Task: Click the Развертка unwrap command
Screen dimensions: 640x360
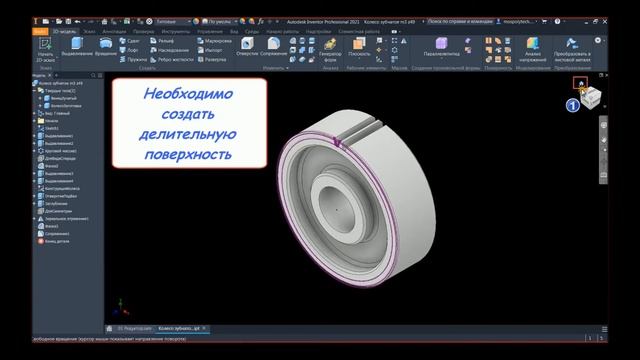Action: 212,60
